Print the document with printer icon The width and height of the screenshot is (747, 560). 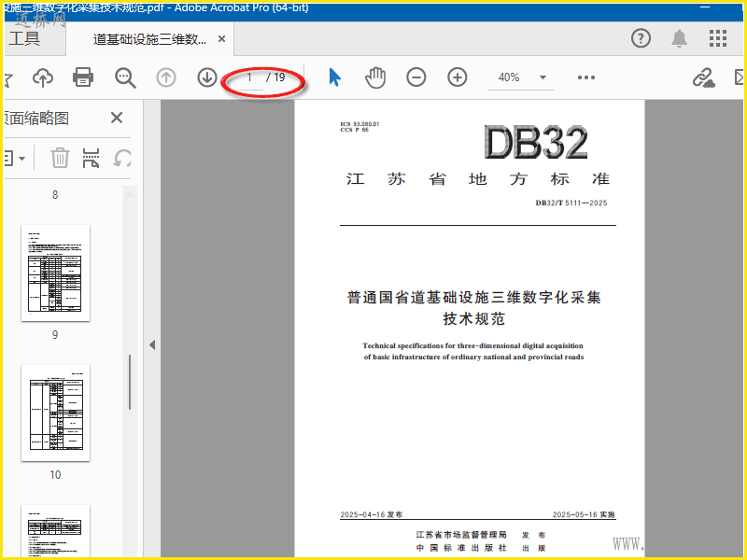(83, 77)
